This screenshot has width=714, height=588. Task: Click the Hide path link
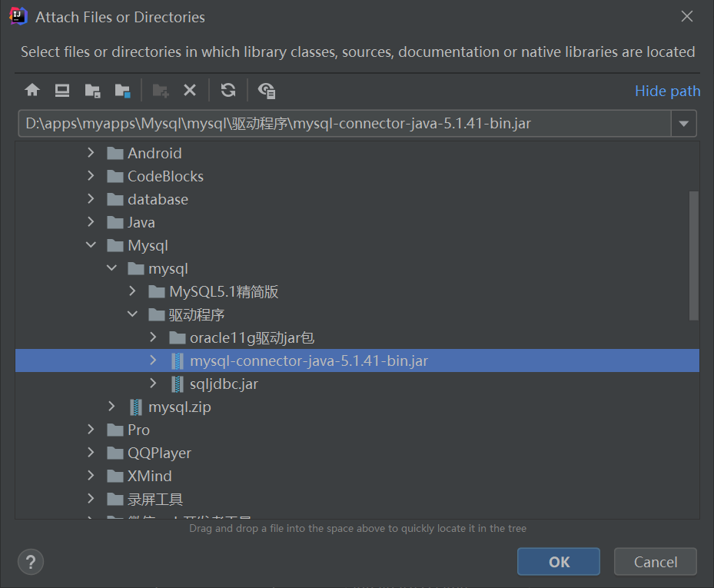[x=668, y=91]
